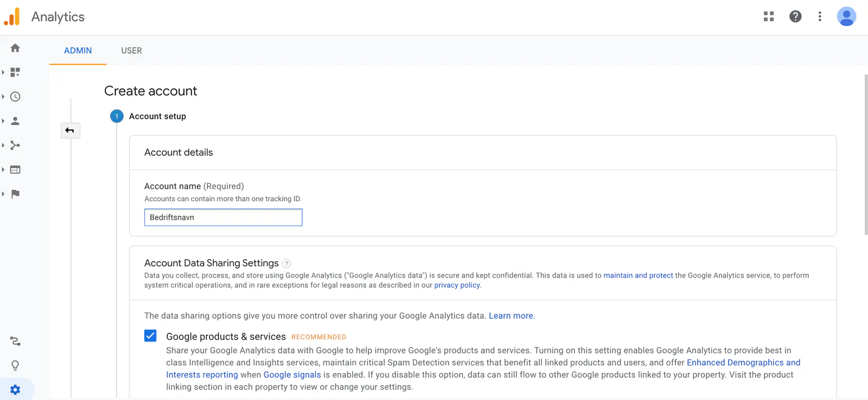
Task: Open Attribution icon in lower sidebar
Action: [x=15, y=341]
